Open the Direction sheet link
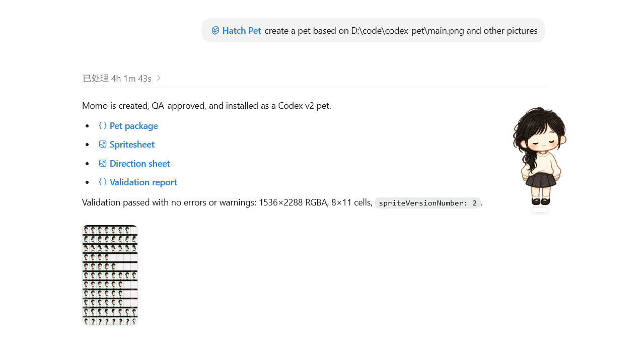Screen dimensions: 644x345 click(139, 163)
